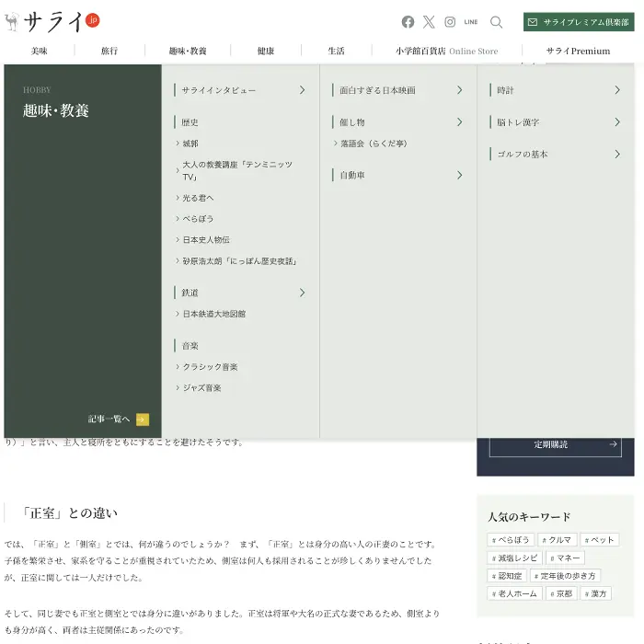
Task: Select the #クルマ keyword tag
Action: (x=557, y=540)
